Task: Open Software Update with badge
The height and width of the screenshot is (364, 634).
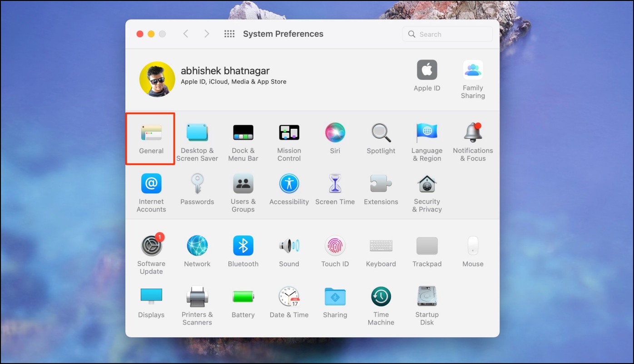Action: (x=151, y=255)
